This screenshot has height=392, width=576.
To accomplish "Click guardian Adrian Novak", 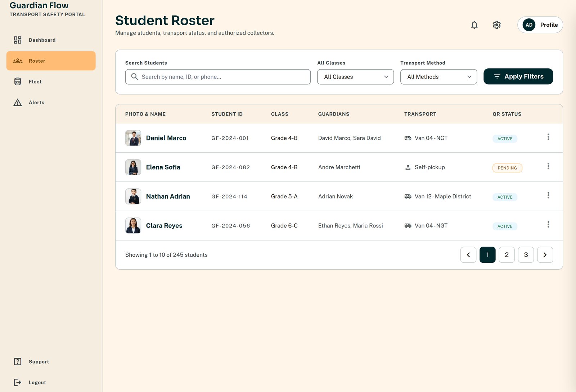I will pyautogui.click(x=336, y=196).
